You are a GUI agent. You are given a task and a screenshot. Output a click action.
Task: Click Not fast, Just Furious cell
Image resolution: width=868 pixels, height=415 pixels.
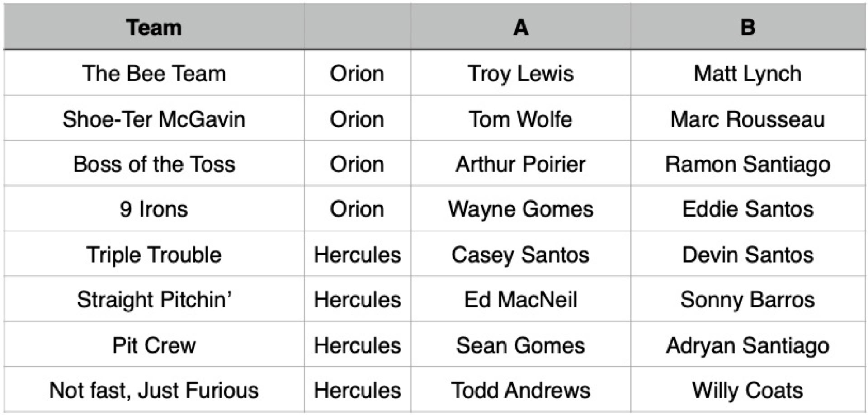coord(154,390)
